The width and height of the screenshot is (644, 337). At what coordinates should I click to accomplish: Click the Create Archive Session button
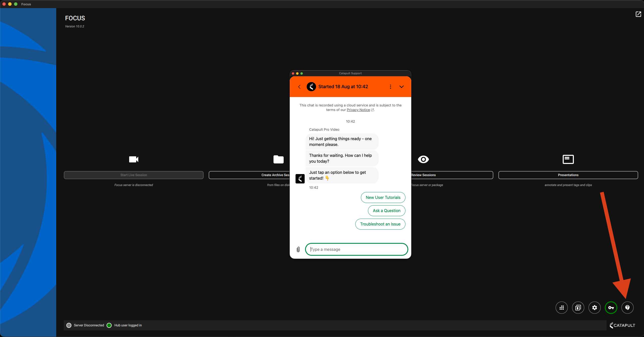point(249,175)
